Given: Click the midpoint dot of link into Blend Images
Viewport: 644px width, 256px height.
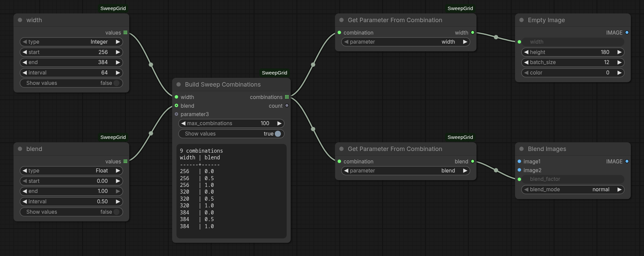Looking at the screenshot, I should 496,170.
